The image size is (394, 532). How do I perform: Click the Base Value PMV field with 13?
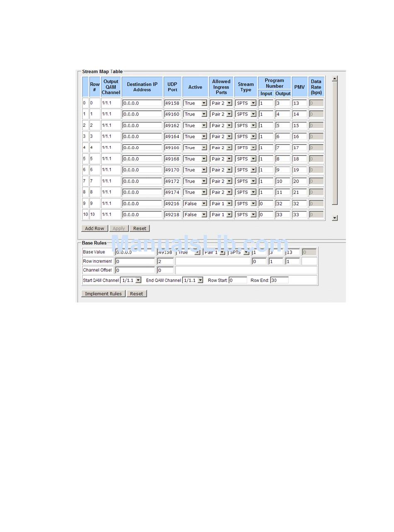point(292,252)
